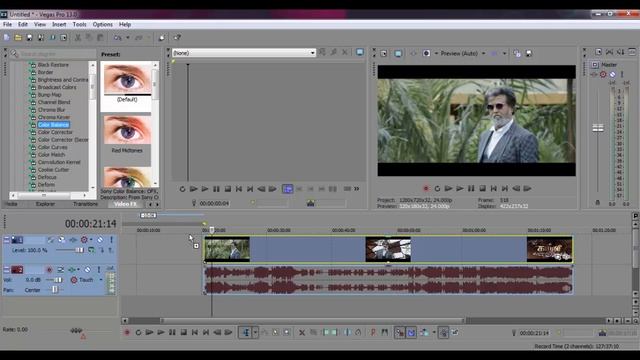
Task: Click record in the timeline transport bar
Action: coord(127,333)
